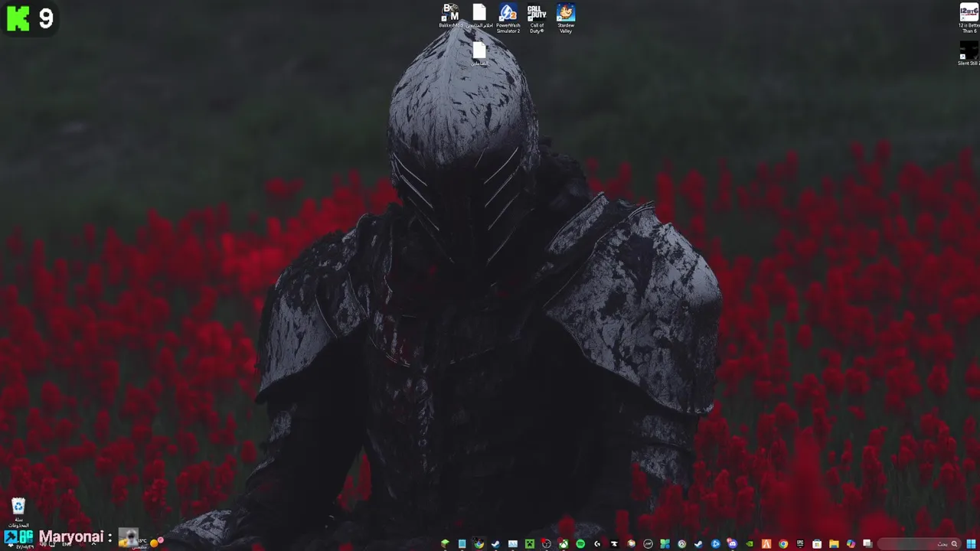Open NVIDIA app in taskbar

point(749,543)
